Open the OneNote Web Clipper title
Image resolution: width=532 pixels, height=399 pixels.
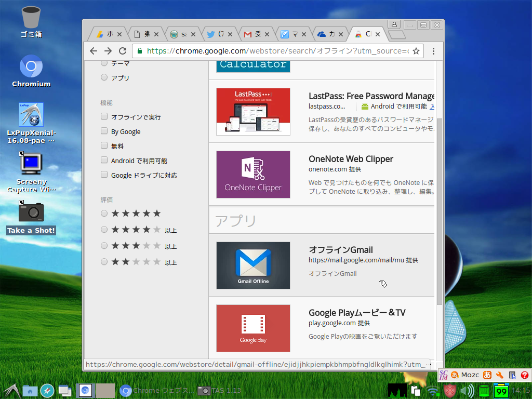[351, 159]
